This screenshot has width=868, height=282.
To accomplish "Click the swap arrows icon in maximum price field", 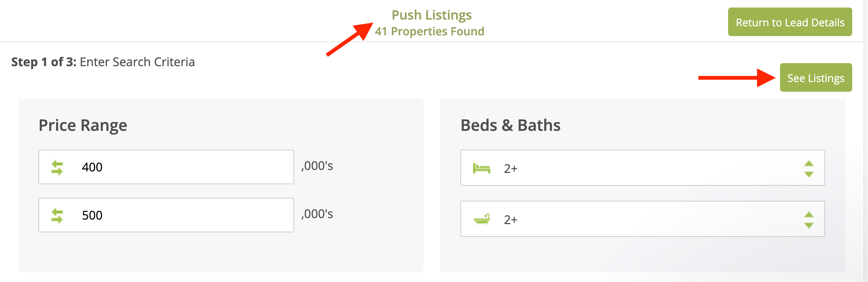I will pyautogui.click(x=57, y=216).
